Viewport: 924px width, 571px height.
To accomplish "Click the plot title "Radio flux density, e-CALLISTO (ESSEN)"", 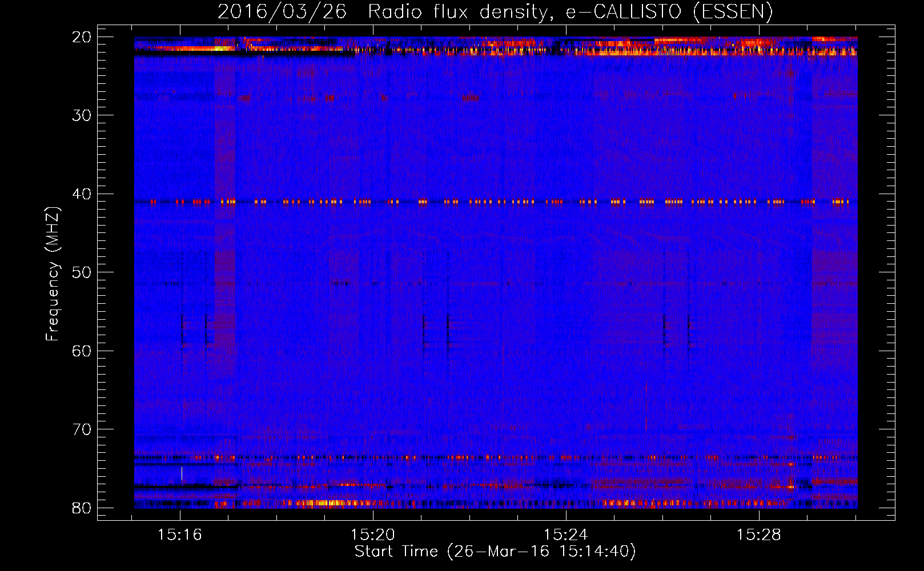I will tap(571, 12).
